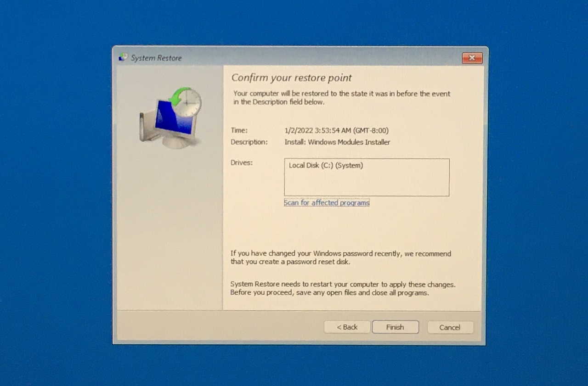This screenshot has width=588, height=386.
Task: Click the Time: field label
Action: click(239, 130)
